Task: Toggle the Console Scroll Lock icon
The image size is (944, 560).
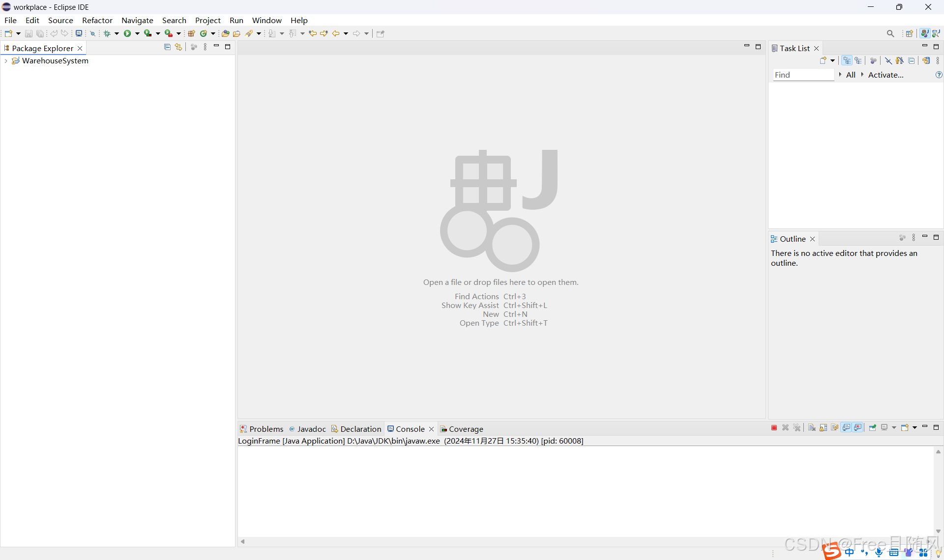Action: point(823,428)
